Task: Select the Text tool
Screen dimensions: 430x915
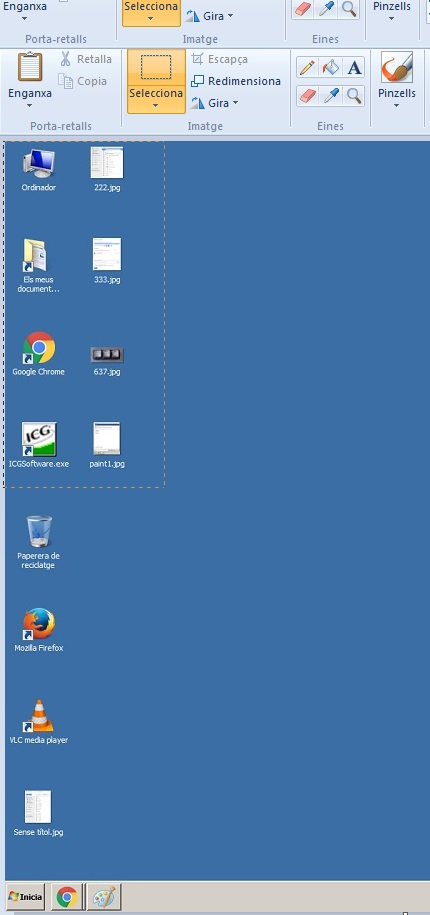Action: (354, 68)
